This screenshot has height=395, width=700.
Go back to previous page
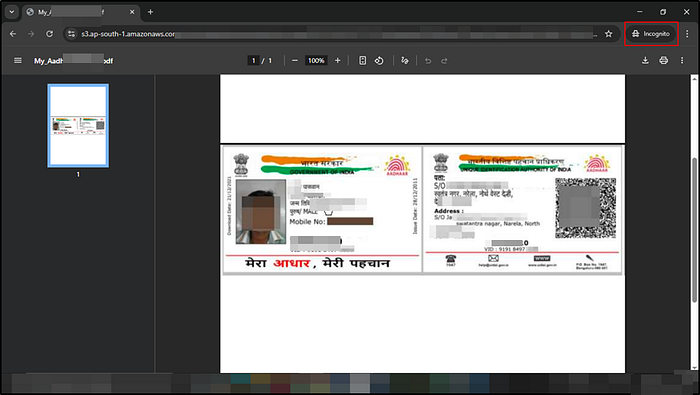pyautogui.click(x=13, y=34)
